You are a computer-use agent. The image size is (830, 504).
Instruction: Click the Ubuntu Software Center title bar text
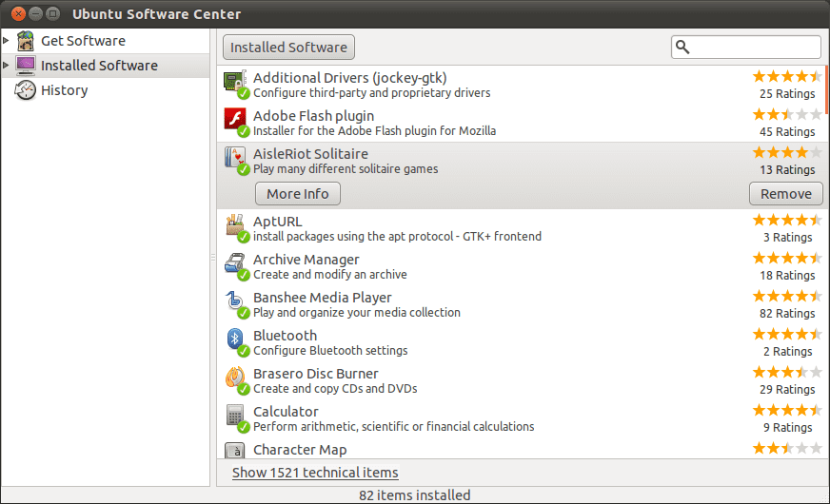click(157, 14)
